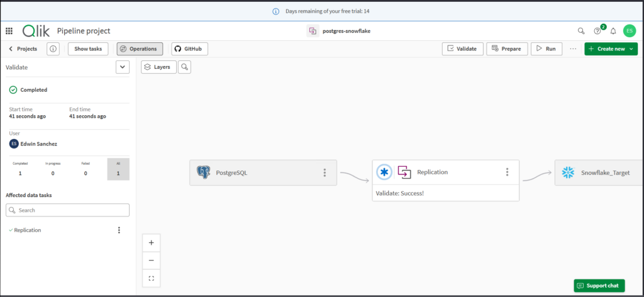Screen dimensions: 644x297
Task: Open the Replication list item kebab menu
Action: click(119, 230)
